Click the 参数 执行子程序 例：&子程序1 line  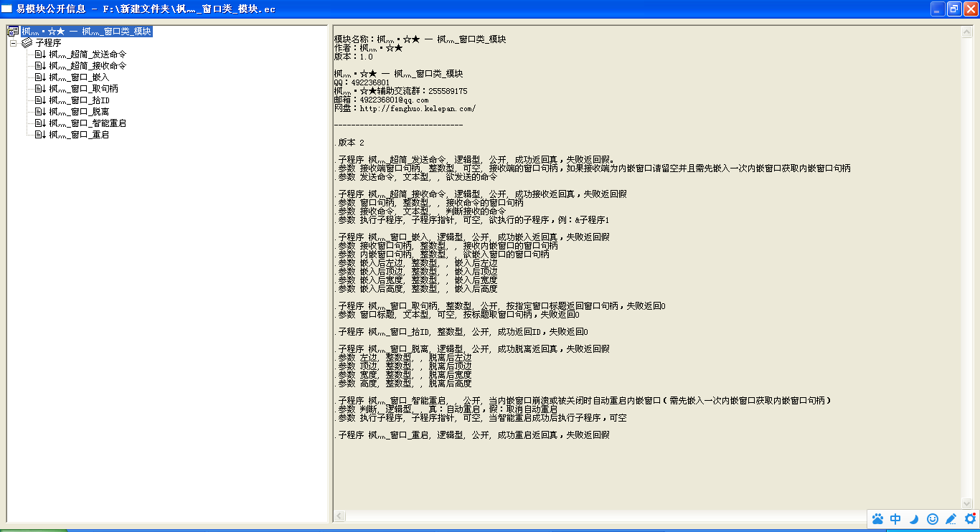pos(471,220)
